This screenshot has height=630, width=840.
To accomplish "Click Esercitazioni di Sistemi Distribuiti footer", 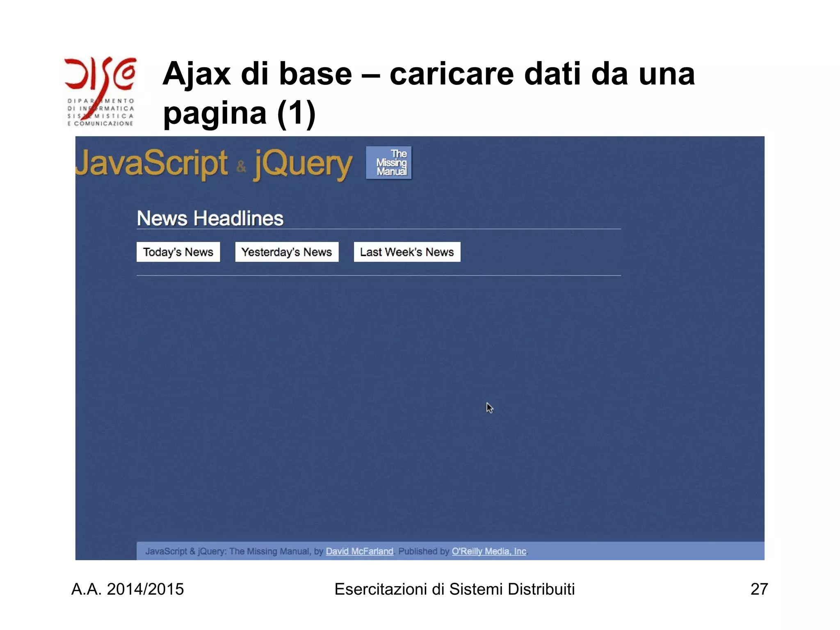I will [454, 589].
